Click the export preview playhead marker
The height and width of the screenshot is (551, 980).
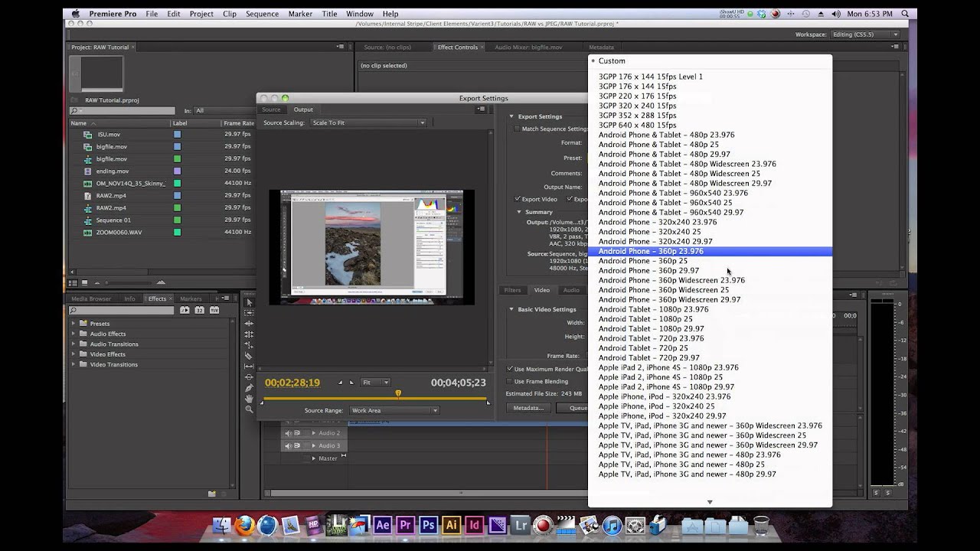[398, 393]
